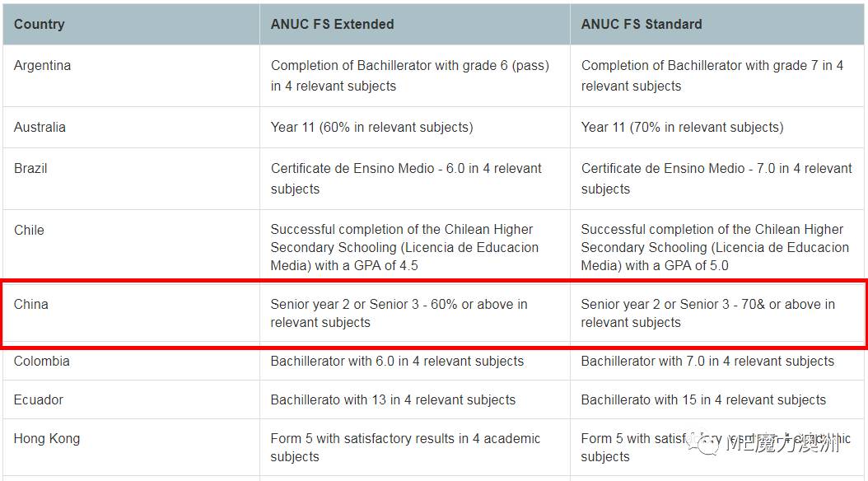Viewport: 868px width, 481px height.
Task: Click Brazil's Ensino Medio 7.0 cell
Action: 716,179
